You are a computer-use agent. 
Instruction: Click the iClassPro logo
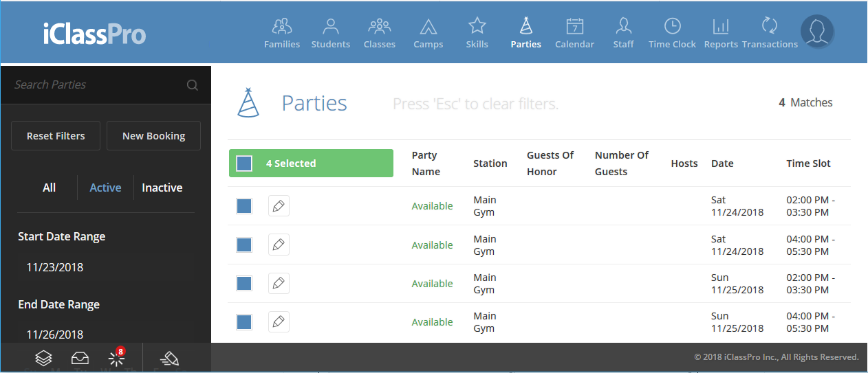pos(94,33)
